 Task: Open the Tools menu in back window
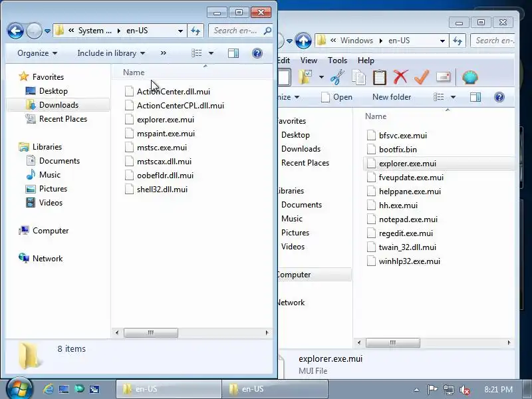click(x=337, y=61)
